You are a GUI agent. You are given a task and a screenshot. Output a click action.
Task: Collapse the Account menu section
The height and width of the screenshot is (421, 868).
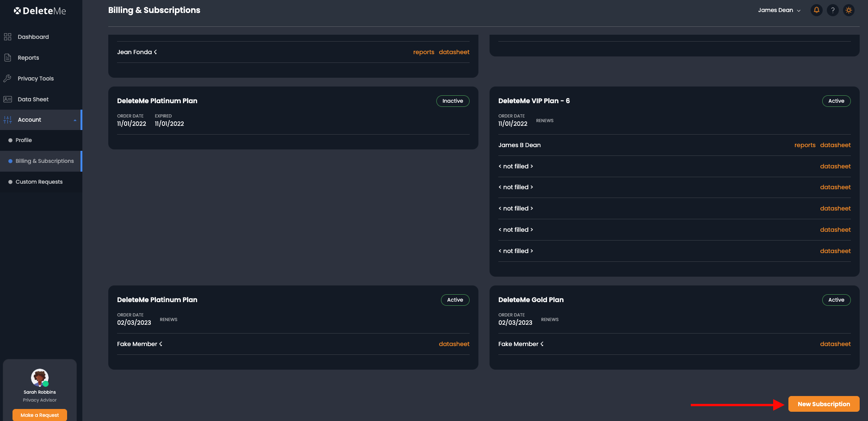[x=41, y=120]
